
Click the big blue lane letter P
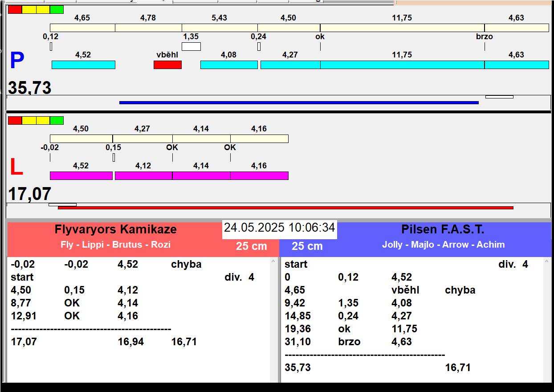[17, 61]
